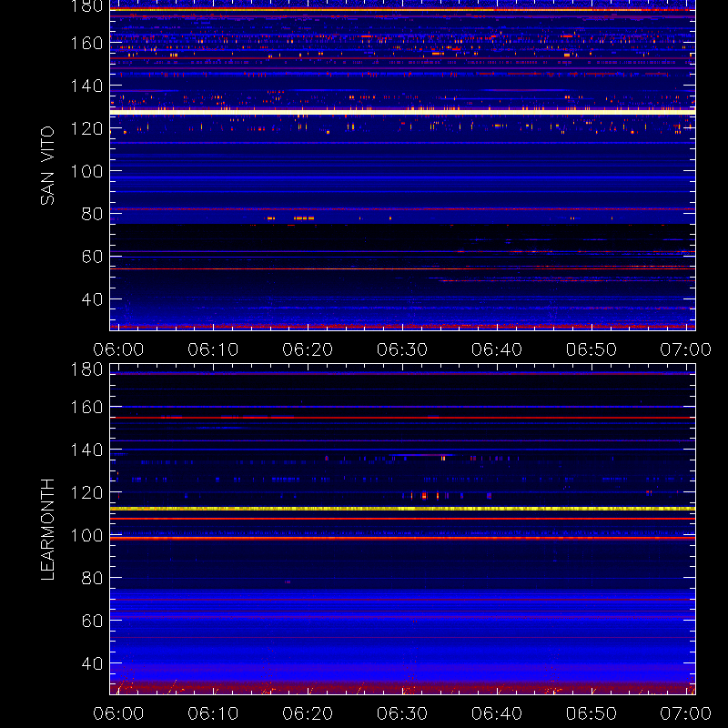728x728 pixels.
Task: Select the 80 frequency label on San Vito plot
Action: pos(92,214)
